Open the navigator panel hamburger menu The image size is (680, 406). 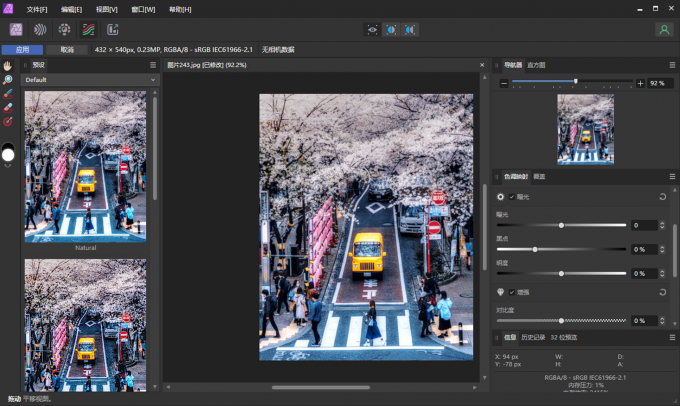click(672, 65)
